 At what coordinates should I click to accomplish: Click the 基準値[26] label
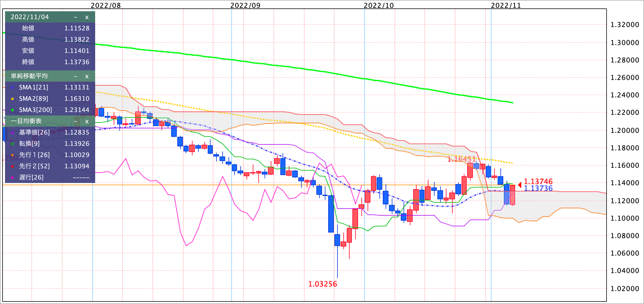coord(34,132)
